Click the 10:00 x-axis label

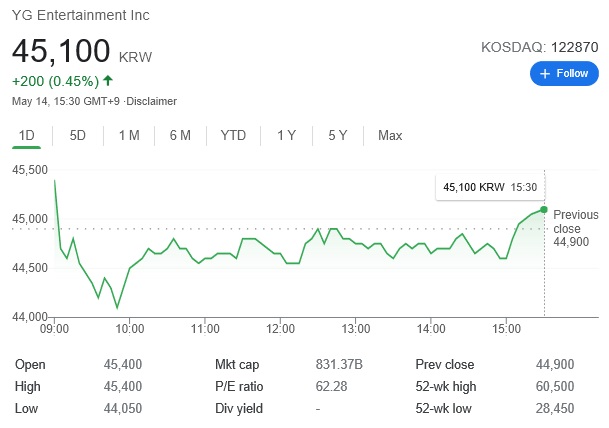pyautogui.click(x=130, y=329)
